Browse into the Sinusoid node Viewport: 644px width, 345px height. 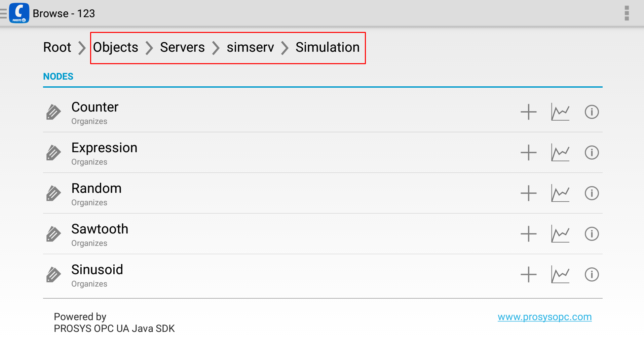(97, 270)
